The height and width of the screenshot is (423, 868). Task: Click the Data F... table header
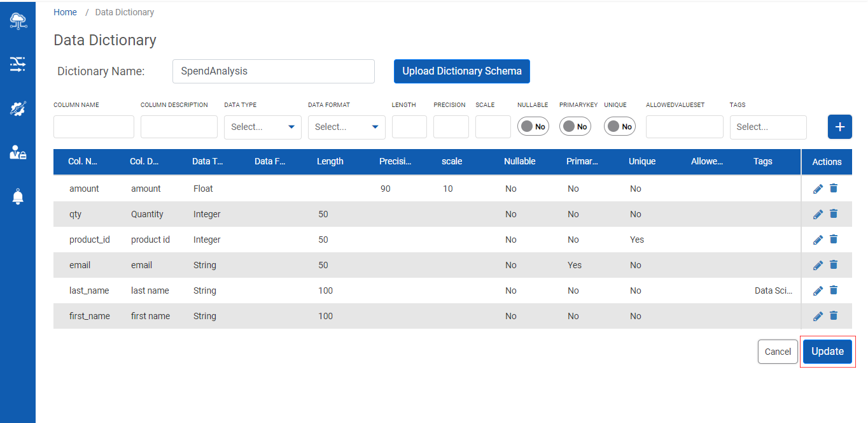click(270, 161)
